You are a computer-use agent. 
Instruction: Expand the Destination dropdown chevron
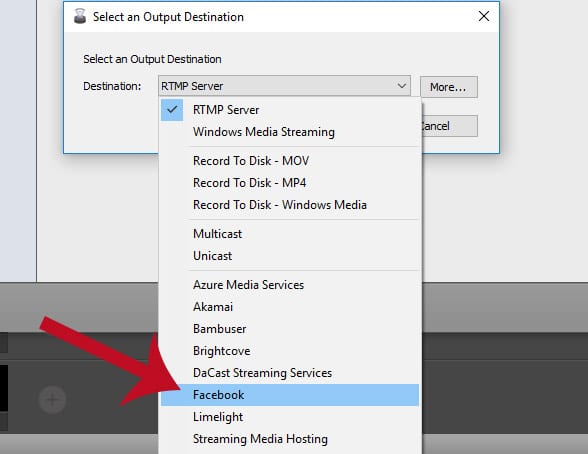click(402, 86)
